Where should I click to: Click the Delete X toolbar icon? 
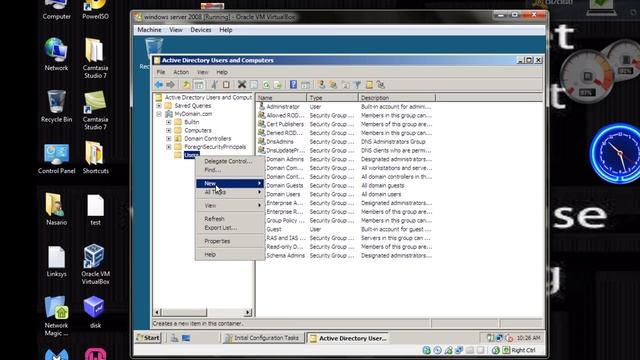point(242,84)
